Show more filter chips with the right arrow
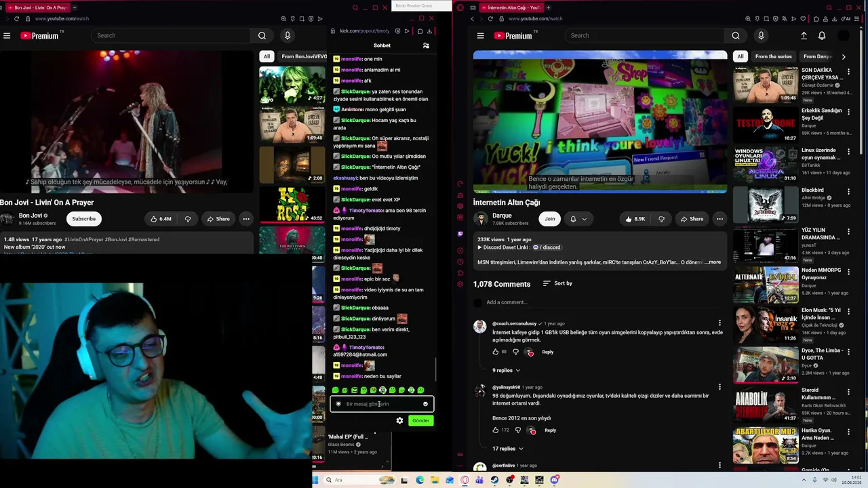Screen dimensions: 868x488 tap(844, 57)
